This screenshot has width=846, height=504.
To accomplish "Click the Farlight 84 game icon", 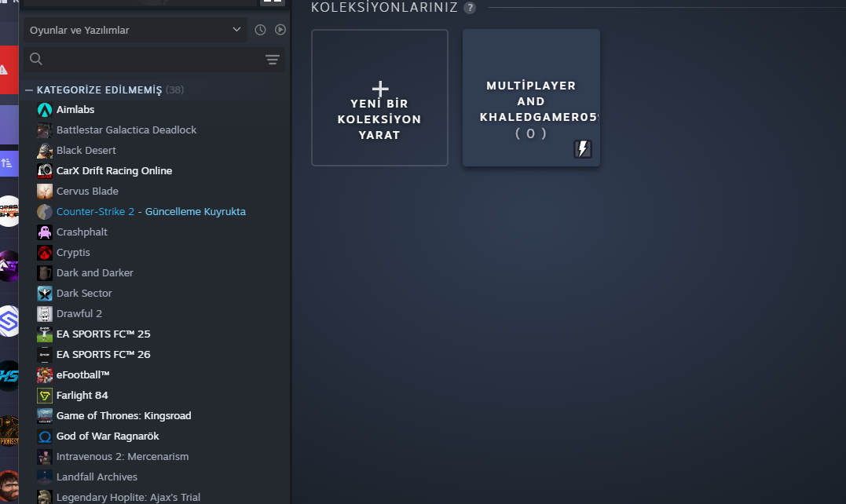I will (45, 396).
